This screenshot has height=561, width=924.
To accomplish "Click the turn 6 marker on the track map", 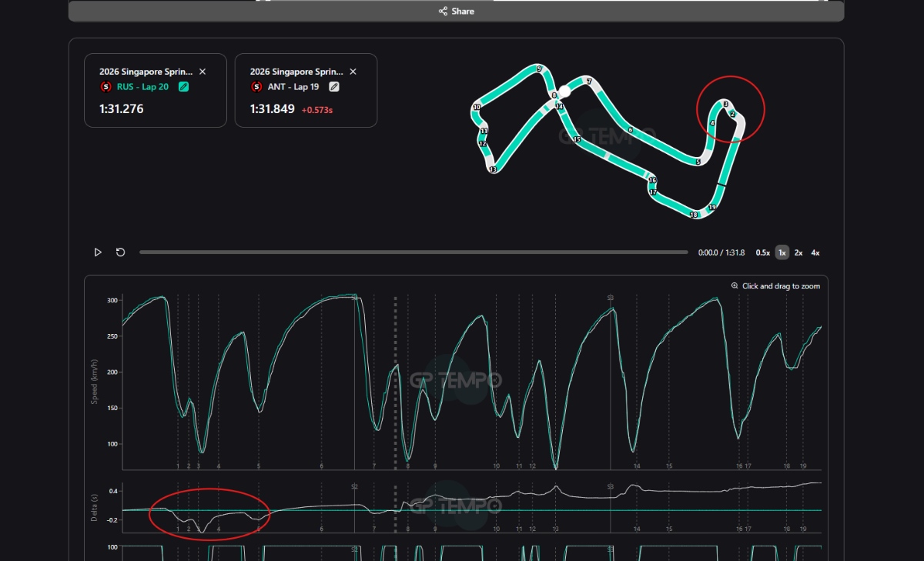I will pos(630,130).
